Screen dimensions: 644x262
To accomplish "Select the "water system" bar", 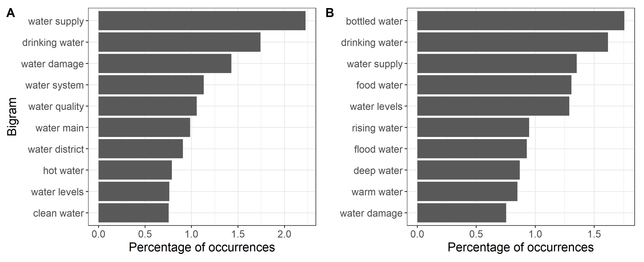I will tap(151, 85).
